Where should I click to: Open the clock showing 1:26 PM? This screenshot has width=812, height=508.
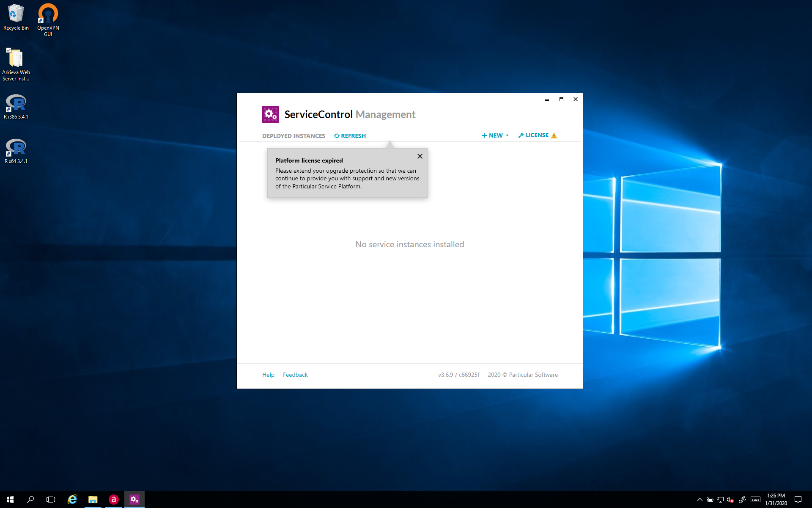[776, 500]
